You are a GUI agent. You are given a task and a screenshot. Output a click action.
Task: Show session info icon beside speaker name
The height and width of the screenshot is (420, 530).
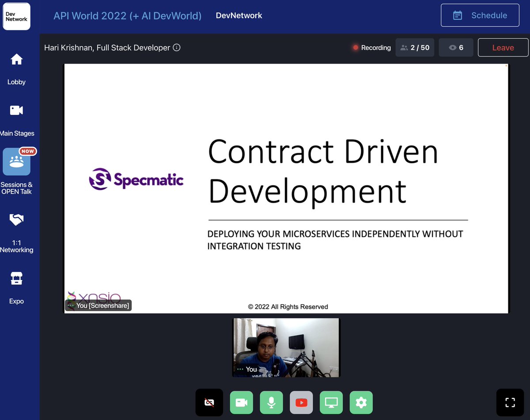click(x=177, y=48)
